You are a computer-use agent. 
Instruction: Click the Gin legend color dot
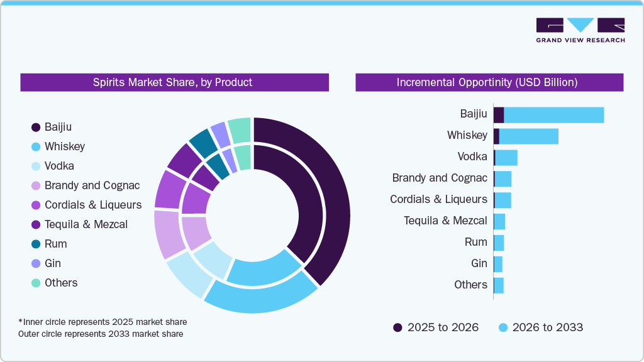(36, 263)
